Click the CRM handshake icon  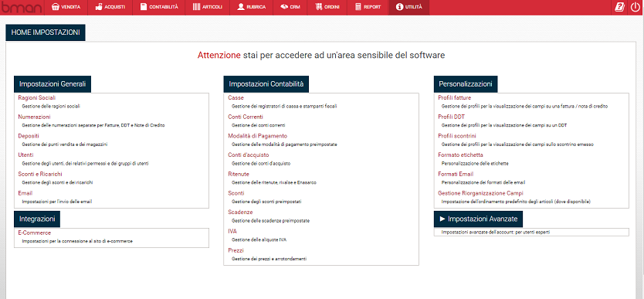point(284,7)
